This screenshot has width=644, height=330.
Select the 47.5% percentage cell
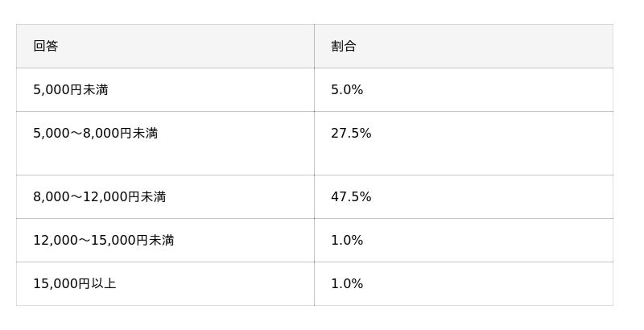coord(351,196)
